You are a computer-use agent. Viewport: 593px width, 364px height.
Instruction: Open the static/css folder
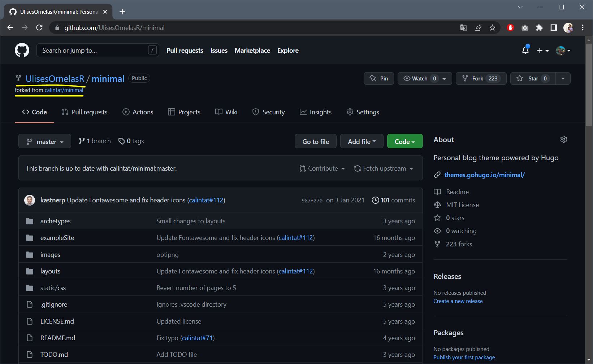click(x=53, y=288)
